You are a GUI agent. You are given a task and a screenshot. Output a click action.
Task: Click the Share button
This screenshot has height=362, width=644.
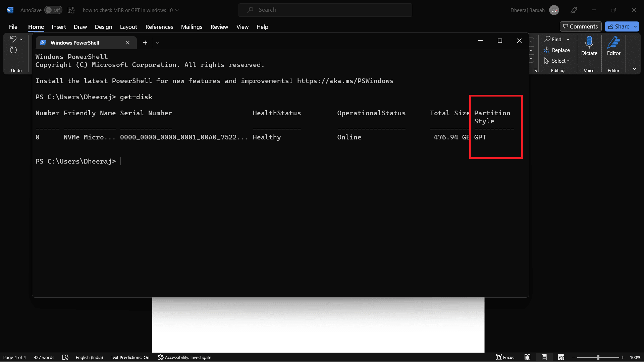click(x=620, y=26)
